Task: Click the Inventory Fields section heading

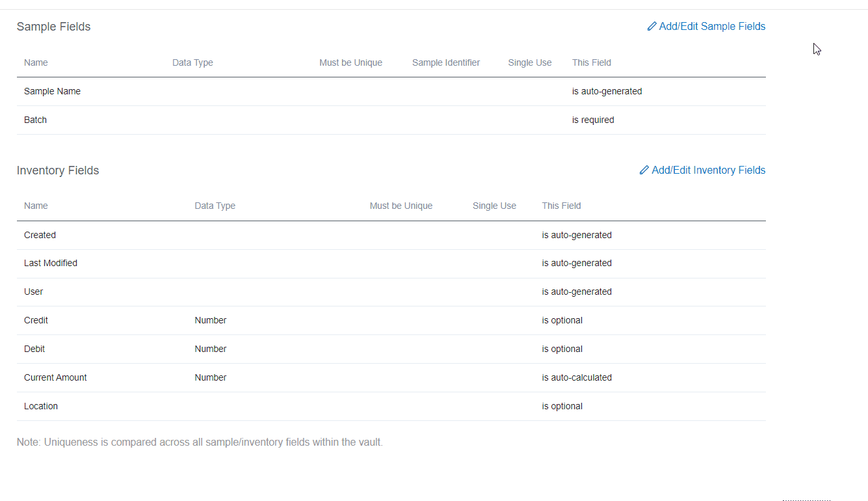Action: (x=58, y=170)
